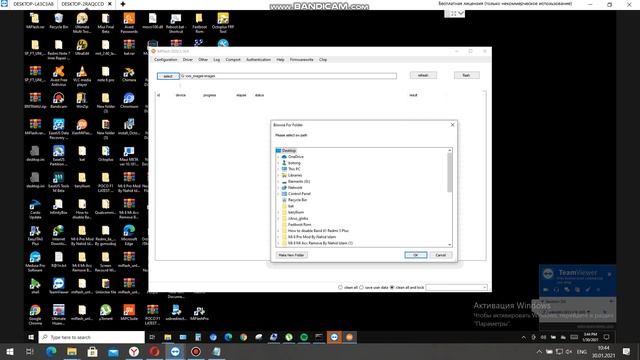Open Octoplus FRP Tool desktop shortcut

(x=223, y=22)
